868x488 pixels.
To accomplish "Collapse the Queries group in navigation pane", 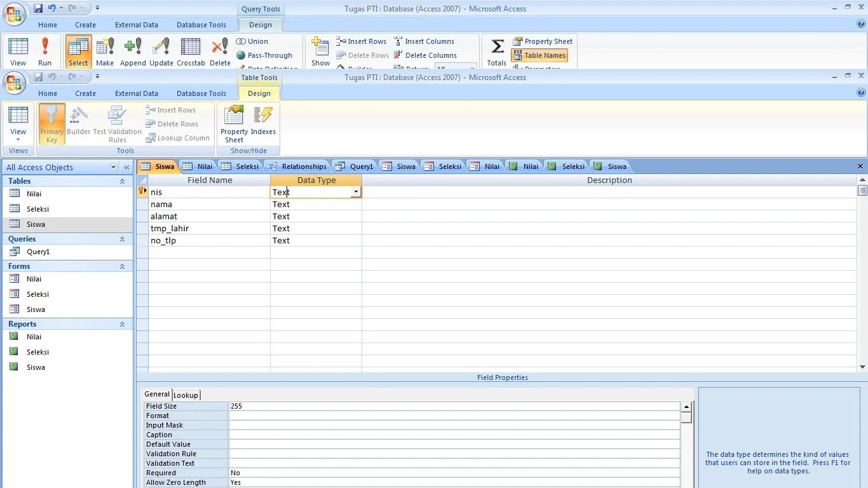I will pos(122,239).
